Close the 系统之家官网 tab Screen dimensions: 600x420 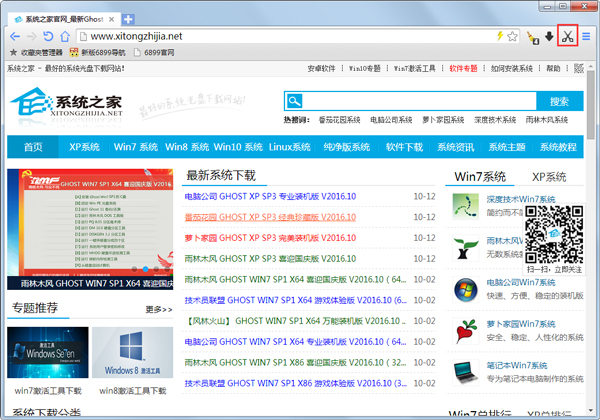111,19
